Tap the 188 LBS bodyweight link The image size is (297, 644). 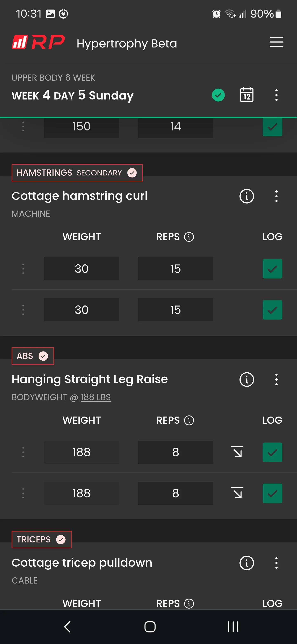pyautogui.click(x=95, y=397)
